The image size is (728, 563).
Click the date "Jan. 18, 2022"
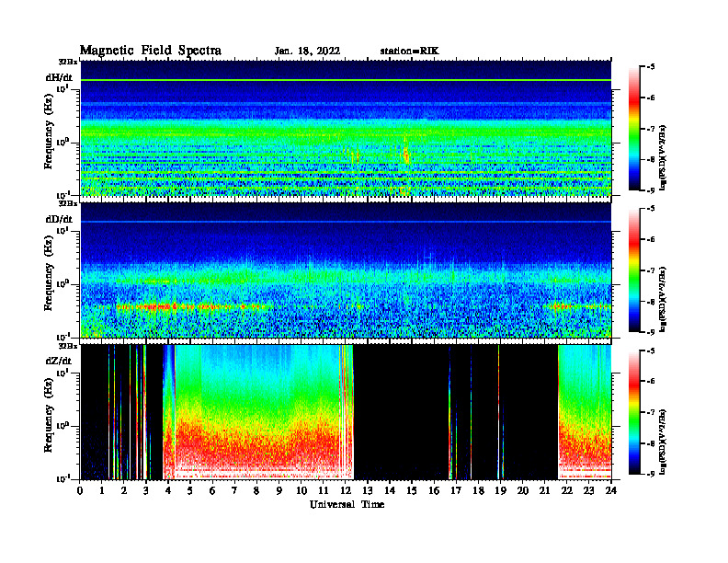(x=307, y=52)
